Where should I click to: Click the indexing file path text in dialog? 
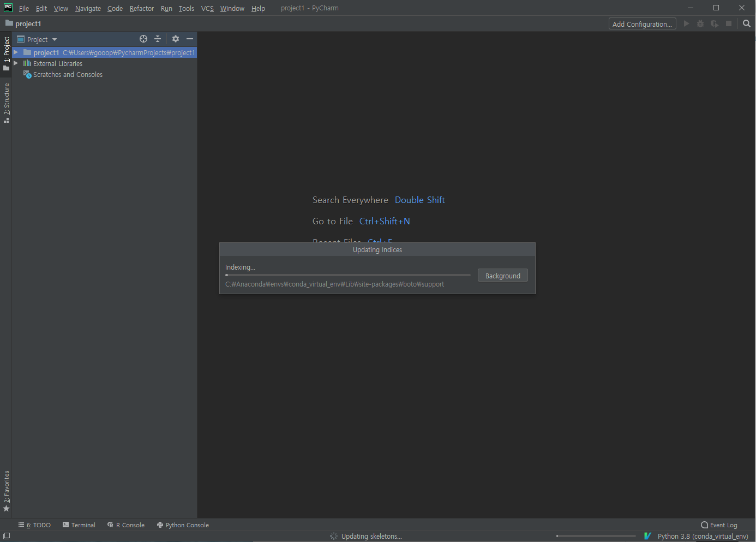(x=334, y=284)
